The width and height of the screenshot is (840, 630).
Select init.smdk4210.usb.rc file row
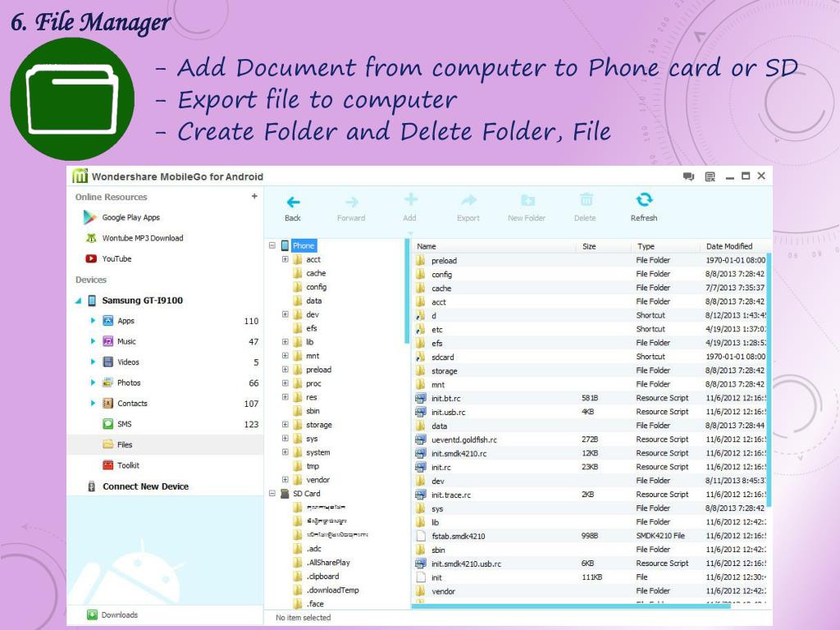click(x=589, y=564)
